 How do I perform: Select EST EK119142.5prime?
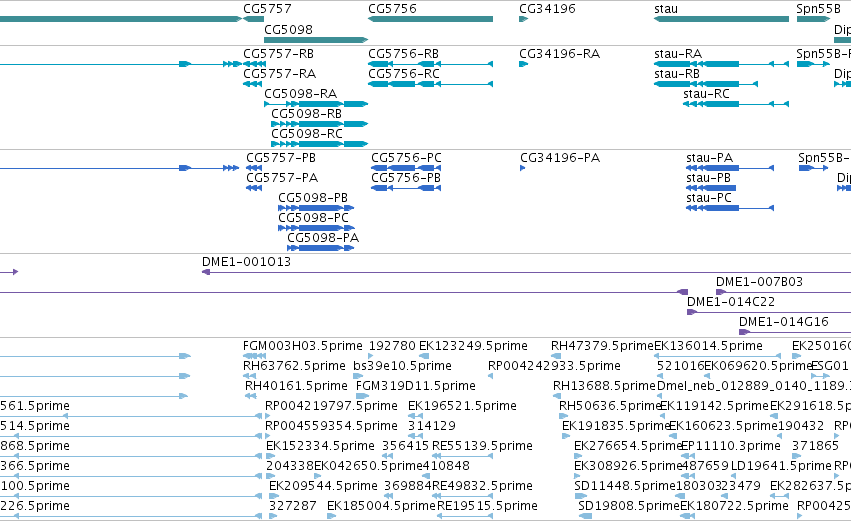[x=714, y=406]
